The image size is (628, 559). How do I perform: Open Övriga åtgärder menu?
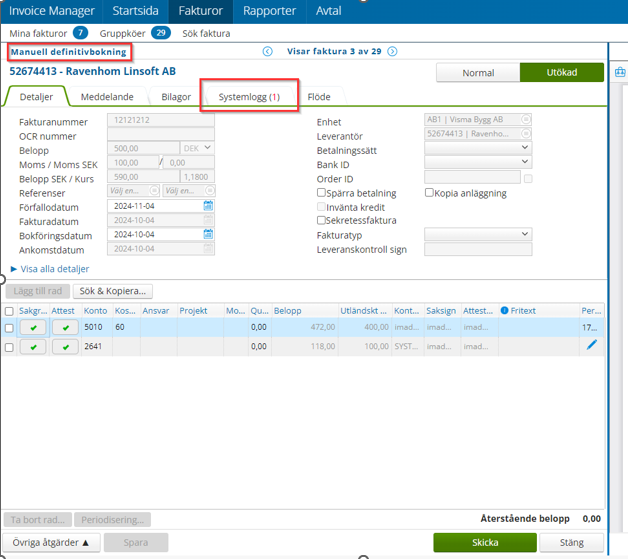pos(51,543)
